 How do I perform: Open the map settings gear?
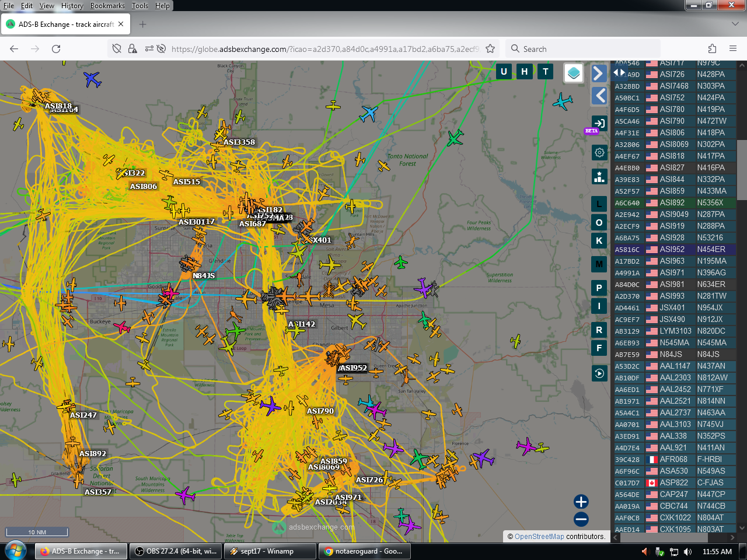click(x=599, y=153)
